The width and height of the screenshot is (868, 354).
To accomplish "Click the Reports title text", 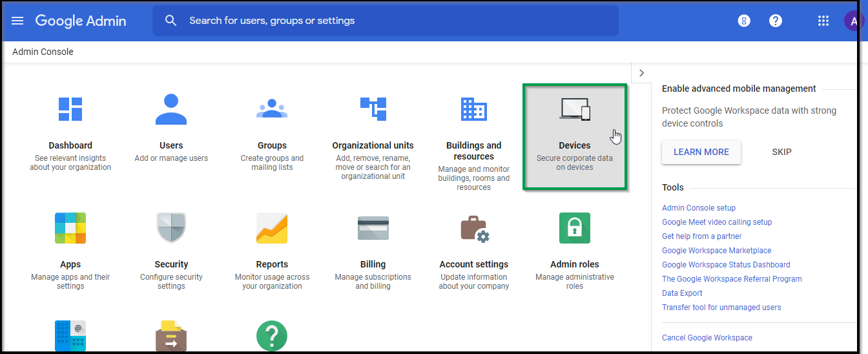I will click(x=272, y=264).
